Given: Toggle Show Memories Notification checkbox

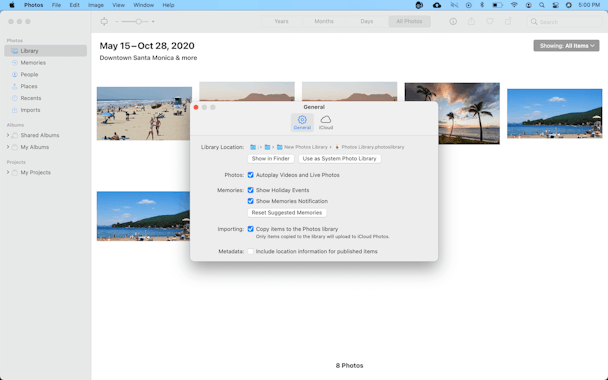Looking at the screenshot, I should [x=250, y=201].
